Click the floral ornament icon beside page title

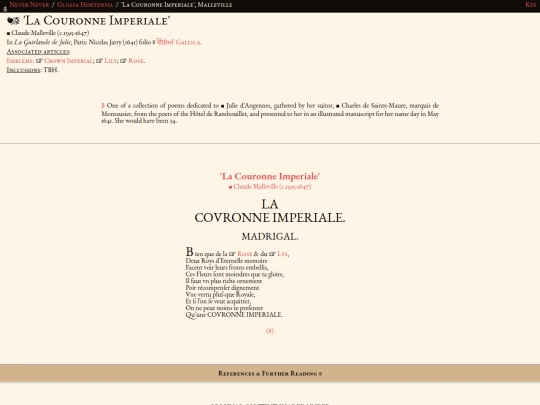[13, 21]
